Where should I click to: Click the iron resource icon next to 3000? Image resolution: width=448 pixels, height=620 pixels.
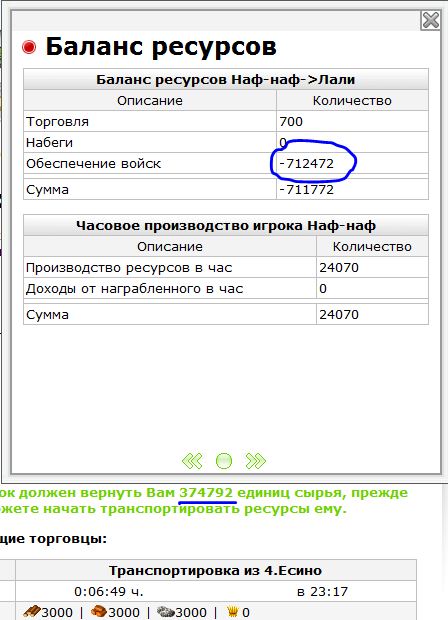click(x=166, y=612)
